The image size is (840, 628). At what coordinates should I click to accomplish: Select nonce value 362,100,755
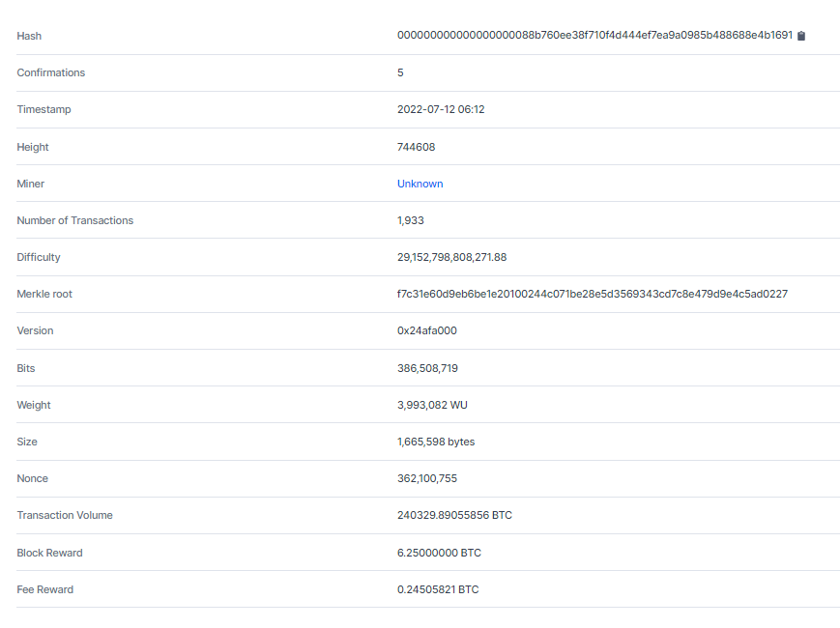(x=427, y=478)
